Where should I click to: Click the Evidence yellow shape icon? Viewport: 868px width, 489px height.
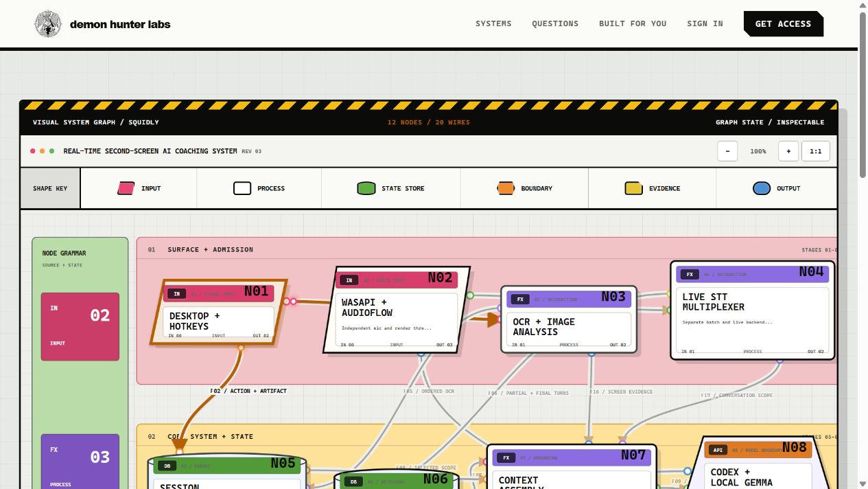[x=633, y=188]
